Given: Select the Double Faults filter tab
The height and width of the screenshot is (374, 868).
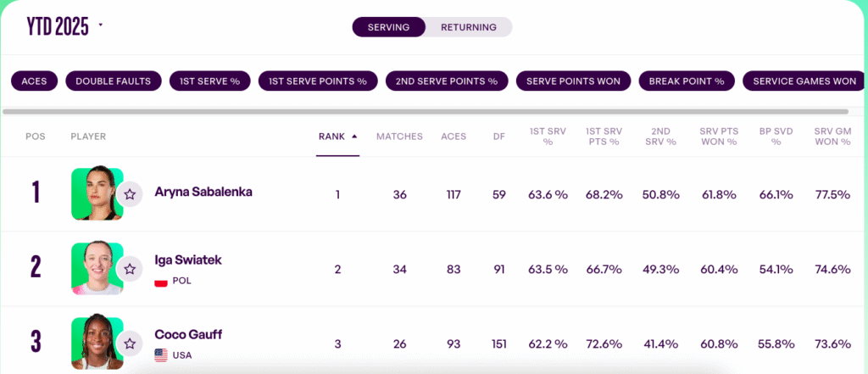Looking at the screenshot, I should point(114,81).
